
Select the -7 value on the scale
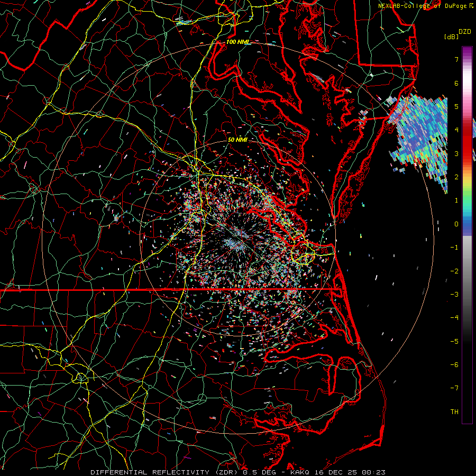[x=454, y=388]
